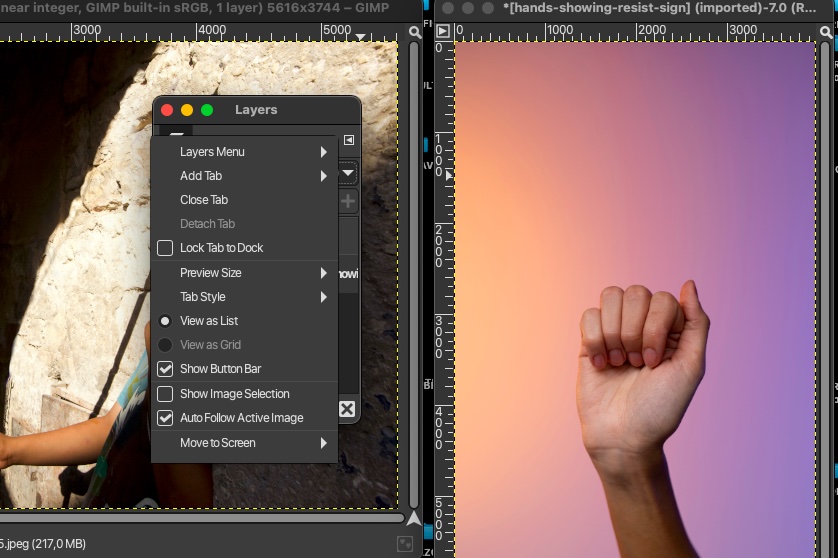Select the View as List radio option

(165, 321)
